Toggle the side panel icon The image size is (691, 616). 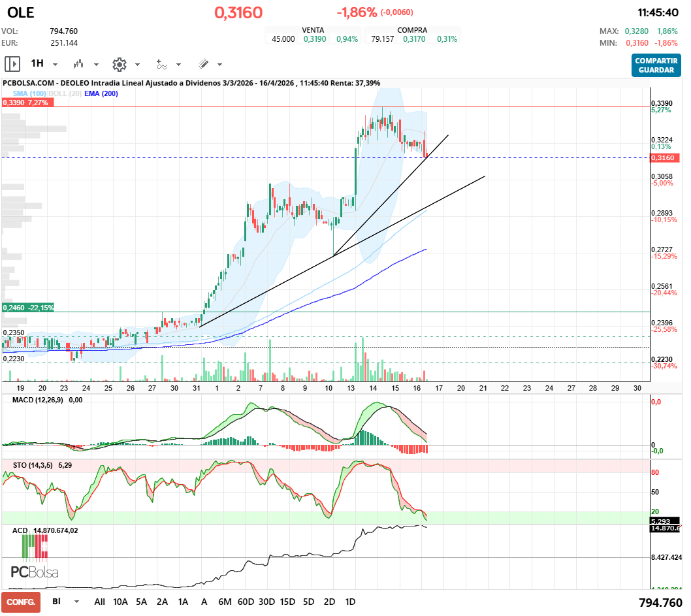click(x=12, y=64)
